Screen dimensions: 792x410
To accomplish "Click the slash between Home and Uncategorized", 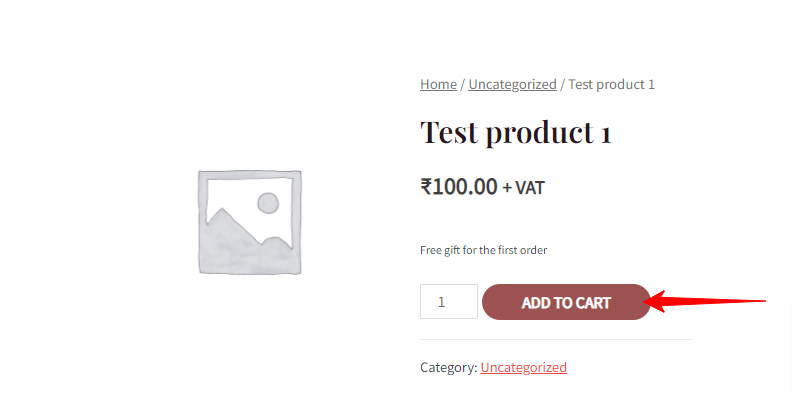I will tap(462, 84).
